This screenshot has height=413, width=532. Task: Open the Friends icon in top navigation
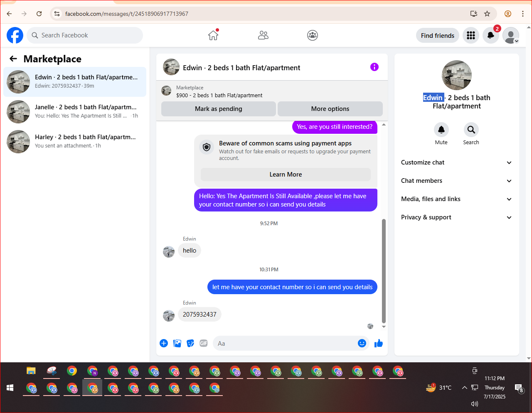[263, 35]
